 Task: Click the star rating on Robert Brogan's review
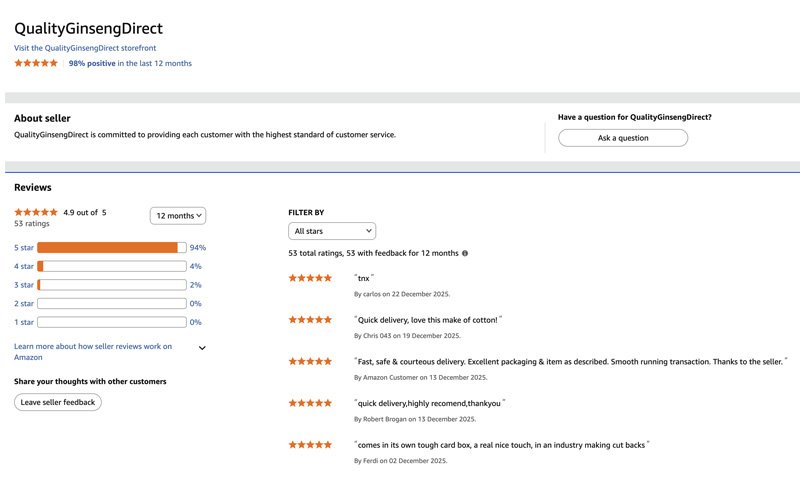point(310,403)
